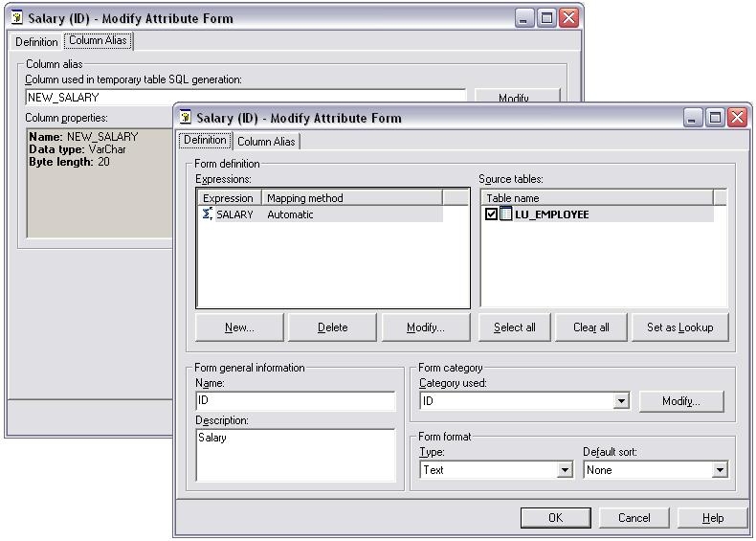Click the Cancel button
Screen dimensions: 756x541
634,517
